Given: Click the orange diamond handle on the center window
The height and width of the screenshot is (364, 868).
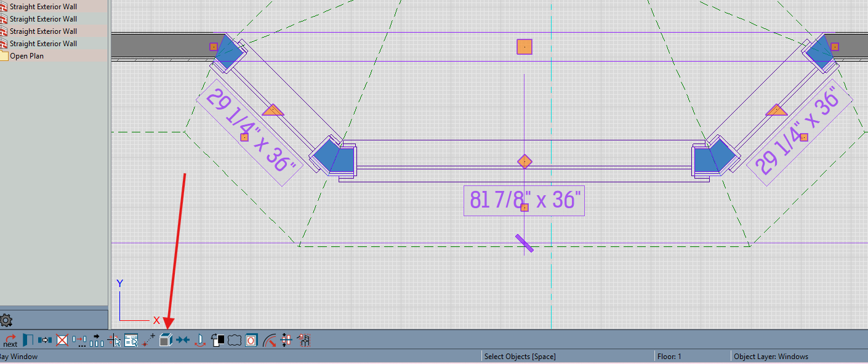Looking at the screenshot, I should click(524, 162).
